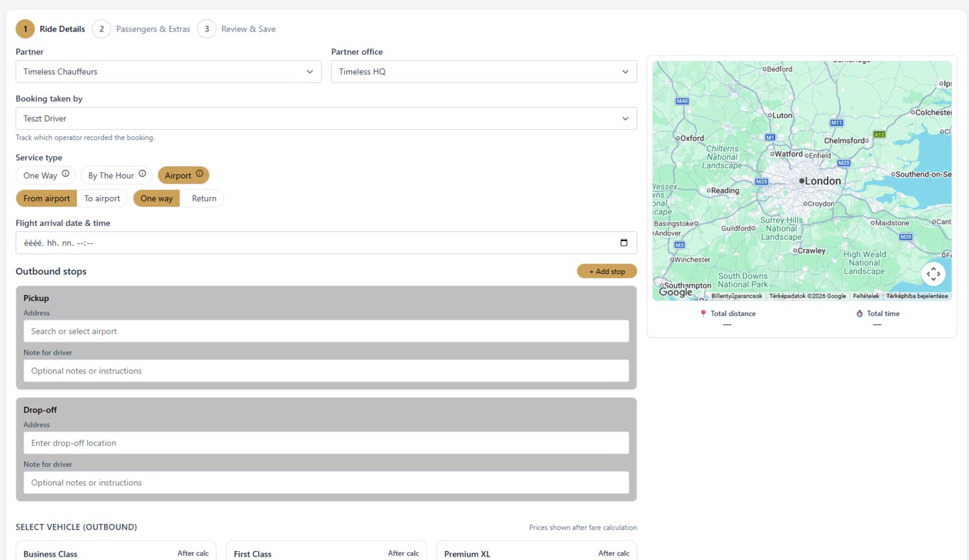Click the info icon beside By The Hour
Viewport: 969px width, 560px height.
click(142, 174)
